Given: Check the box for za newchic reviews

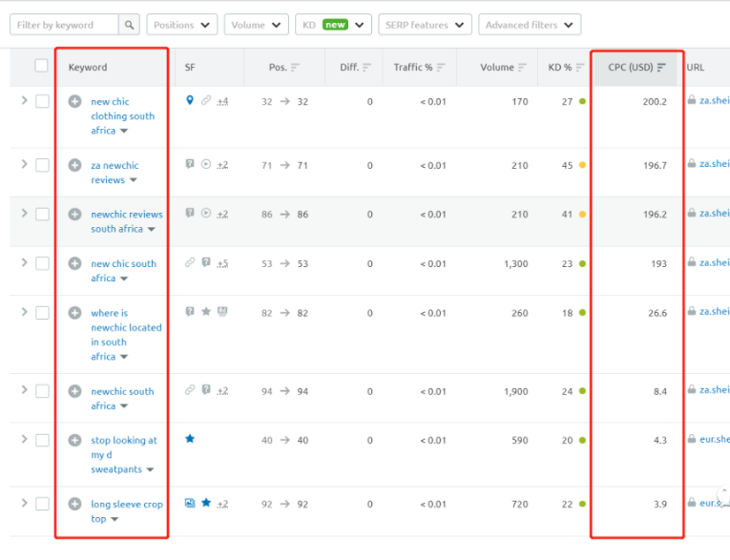Looking at the screenshot, I should pyautogui.click(x=42, y=165).
